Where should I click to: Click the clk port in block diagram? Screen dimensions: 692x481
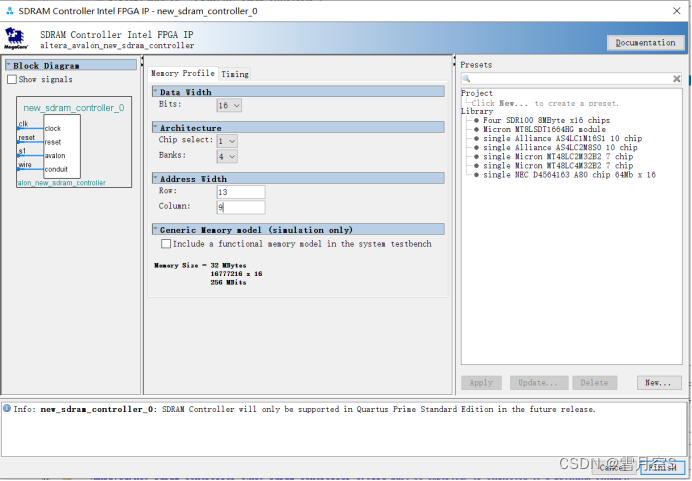pos(23,124)
